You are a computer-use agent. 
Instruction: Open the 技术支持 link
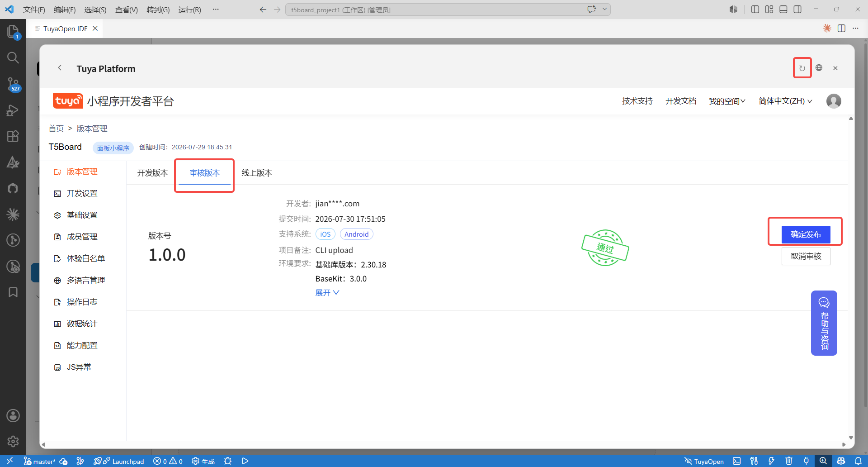pos(637,101)
